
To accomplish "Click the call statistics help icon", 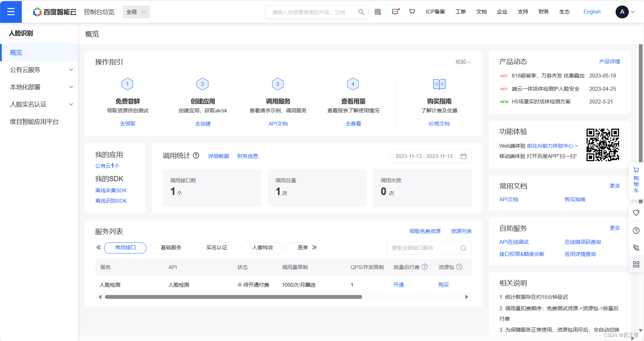I will pyautogui.click(x=196, y=156).
